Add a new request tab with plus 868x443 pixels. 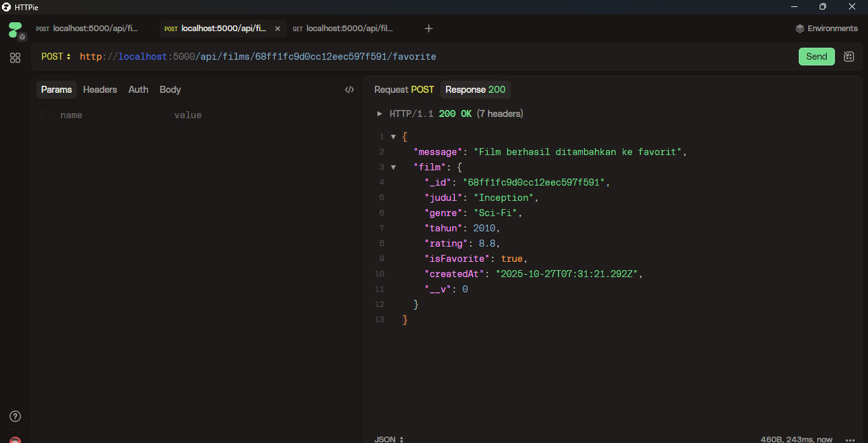pos(429,29)
